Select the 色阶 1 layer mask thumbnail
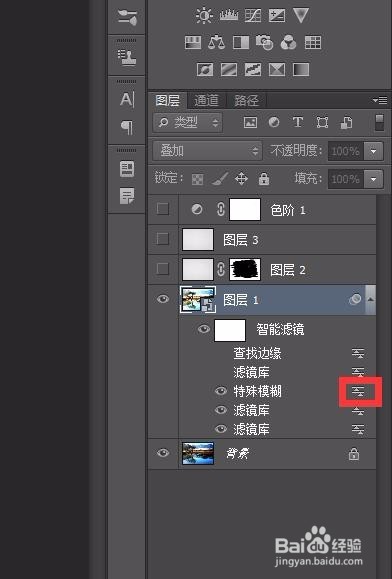392x579 pixels. click(245, 209)
